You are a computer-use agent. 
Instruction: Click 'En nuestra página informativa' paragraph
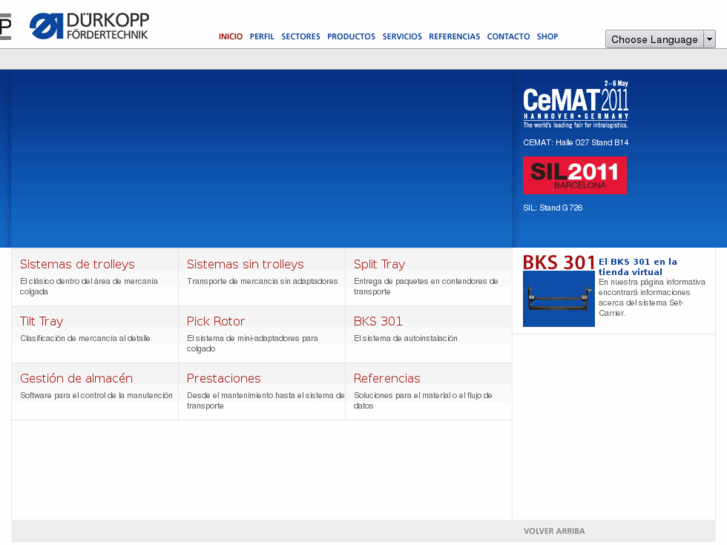pyautogui.click(x=651, y=297)
